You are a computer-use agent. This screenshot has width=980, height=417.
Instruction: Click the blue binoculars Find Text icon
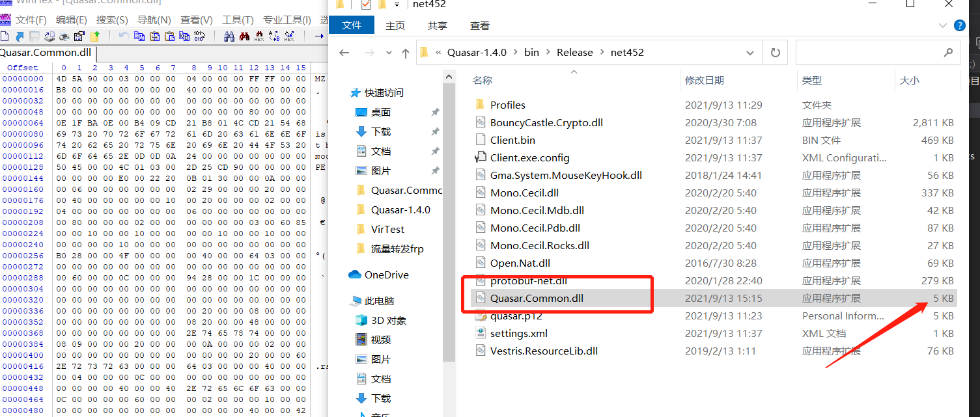[229, 36]
